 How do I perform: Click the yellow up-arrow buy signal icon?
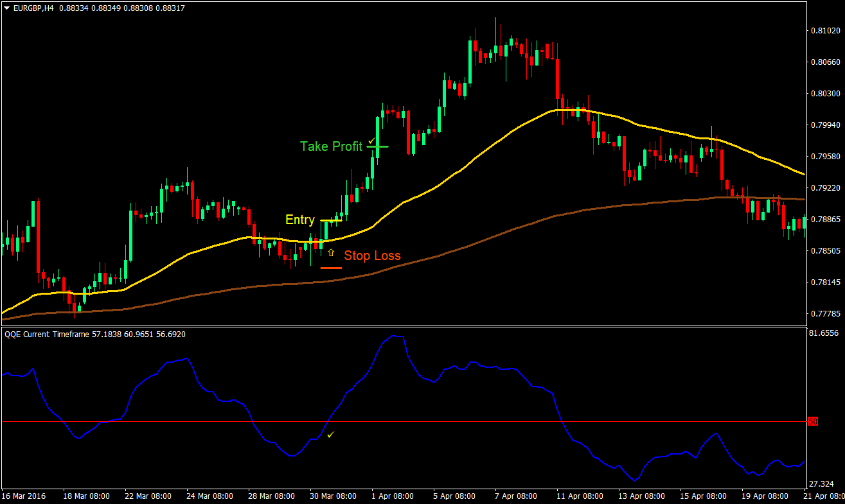point(331,253)
